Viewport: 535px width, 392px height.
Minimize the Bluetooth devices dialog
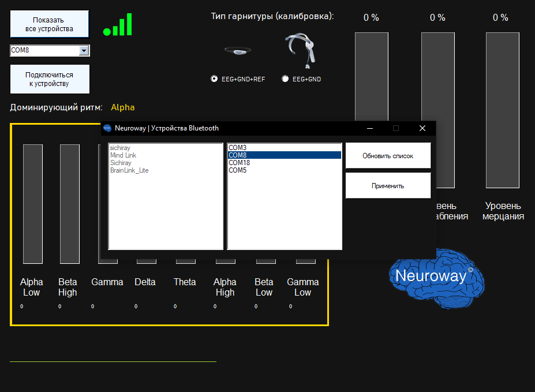370,128
